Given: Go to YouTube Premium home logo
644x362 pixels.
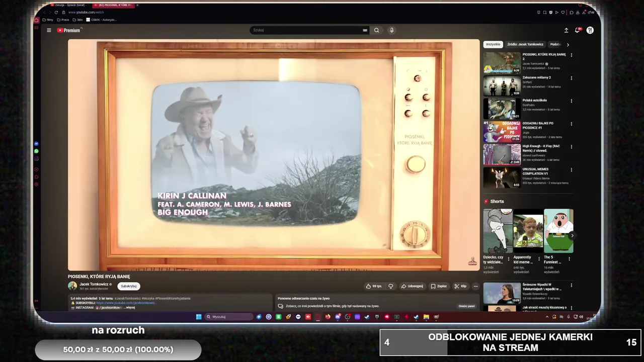Looking at the screenshot, I should [69, 30].
